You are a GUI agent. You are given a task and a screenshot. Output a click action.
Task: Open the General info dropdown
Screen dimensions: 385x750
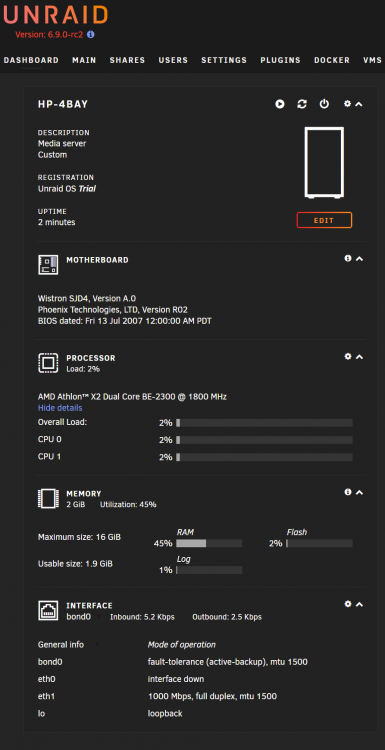[67, 645]
